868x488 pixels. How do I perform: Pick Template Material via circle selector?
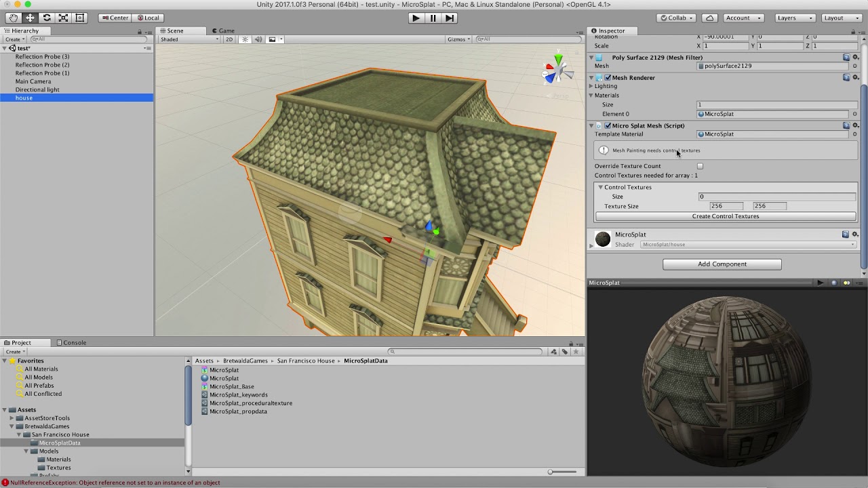click(854, 134)
